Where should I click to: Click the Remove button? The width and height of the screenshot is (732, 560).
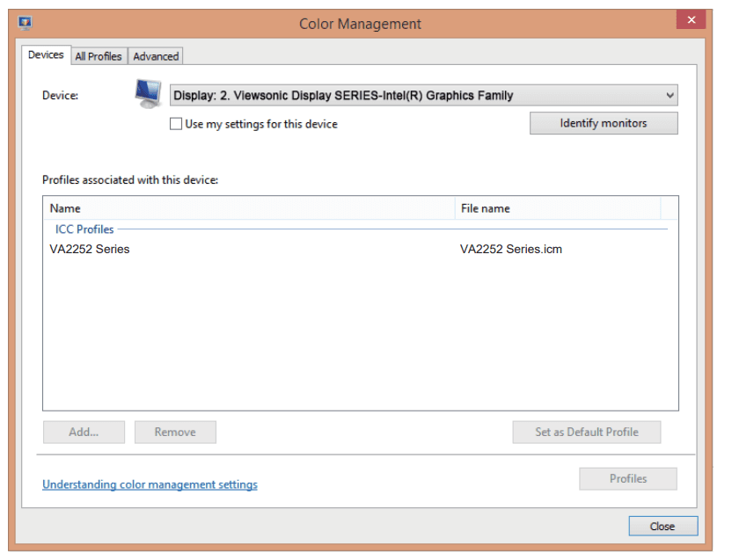point(175,432)
